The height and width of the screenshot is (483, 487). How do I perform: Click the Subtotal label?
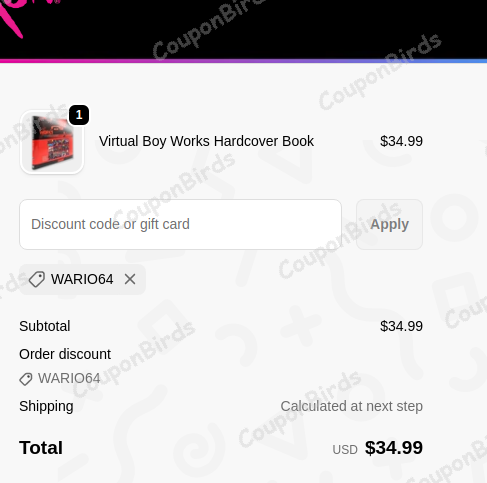click(x=45, y=326)
